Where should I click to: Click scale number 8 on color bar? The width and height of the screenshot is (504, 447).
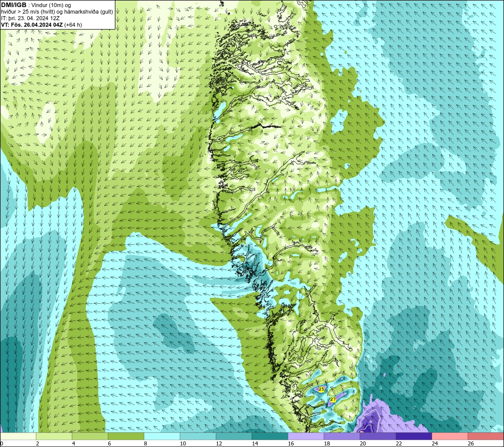point(146,443)
